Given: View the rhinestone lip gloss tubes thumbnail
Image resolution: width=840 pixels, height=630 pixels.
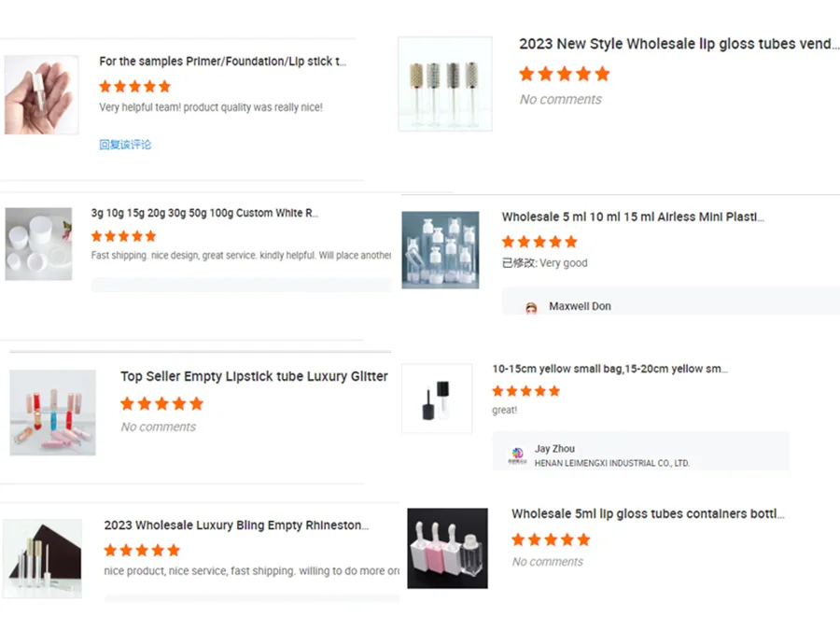Looking at the screenshot, I should 42,558.
